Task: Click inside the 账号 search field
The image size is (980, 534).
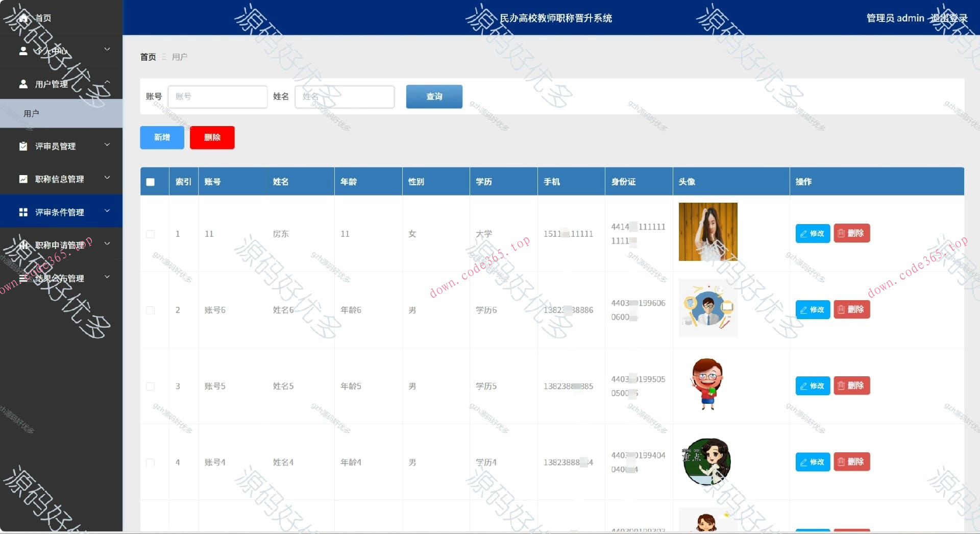Action: coord(218,96)
